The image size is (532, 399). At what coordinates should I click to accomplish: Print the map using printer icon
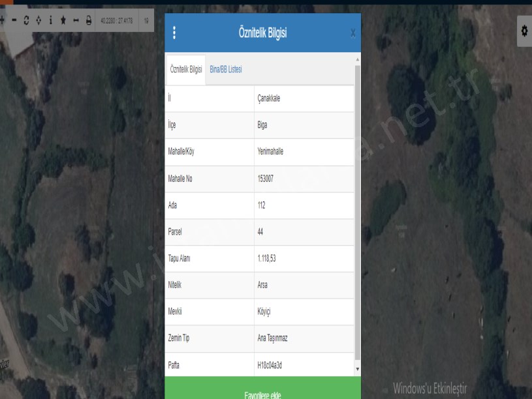88,21
